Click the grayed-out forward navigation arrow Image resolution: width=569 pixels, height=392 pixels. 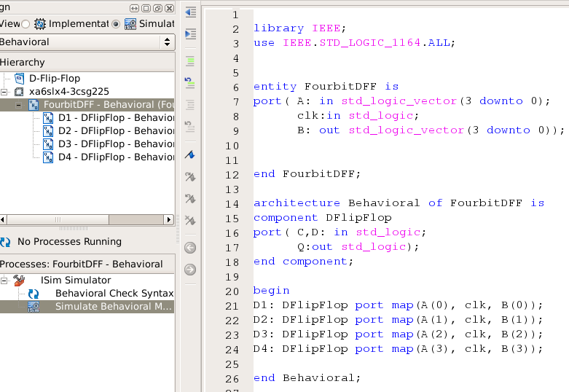(x=190, y=270)
